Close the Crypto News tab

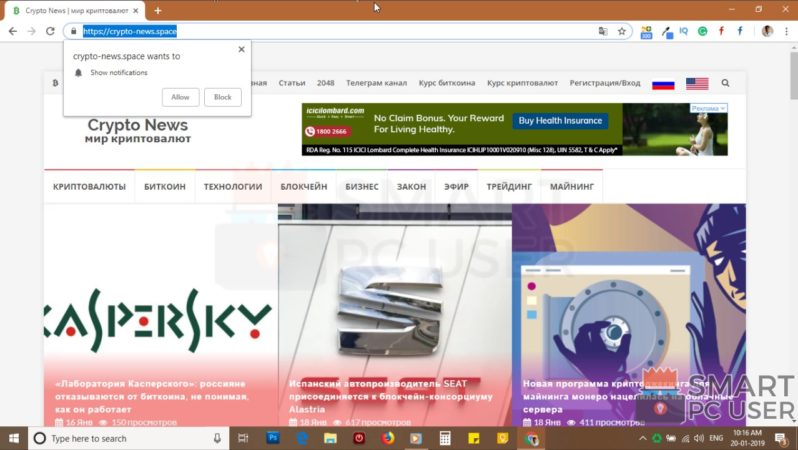[x=135, y=10]
